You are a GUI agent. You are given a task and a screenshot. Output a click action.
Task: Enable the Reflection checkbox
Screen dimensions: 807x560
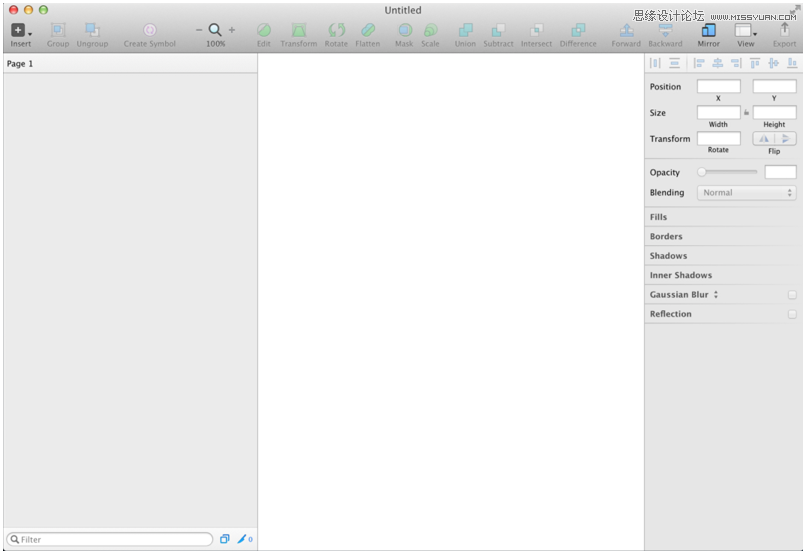pyautogui.click(x=792, y=314)
